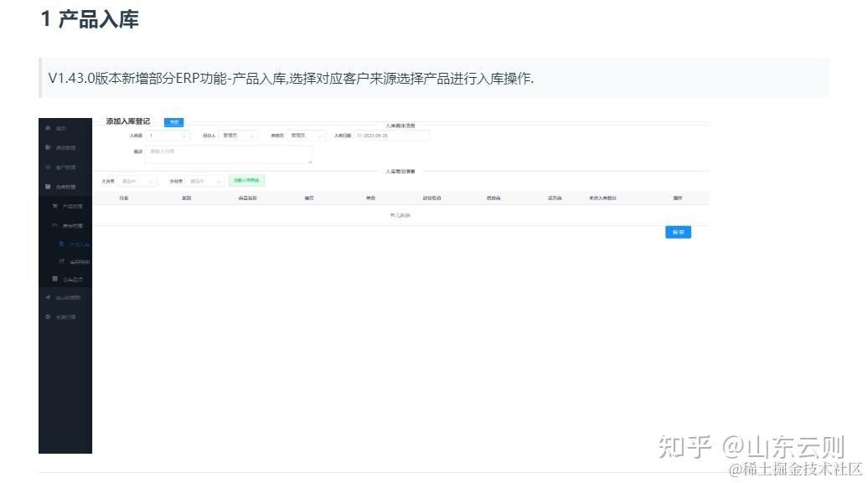Expand the 小分类 subcategory dropdown
The image size is (868, 483).
click(x=204, y=179)
